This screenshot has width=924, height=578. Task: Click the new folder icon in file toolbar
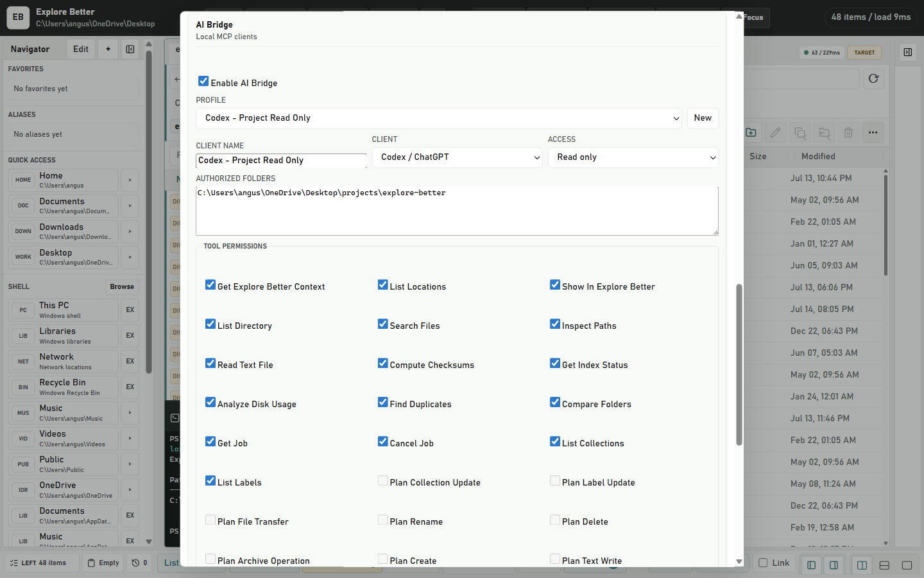point(751,133)
